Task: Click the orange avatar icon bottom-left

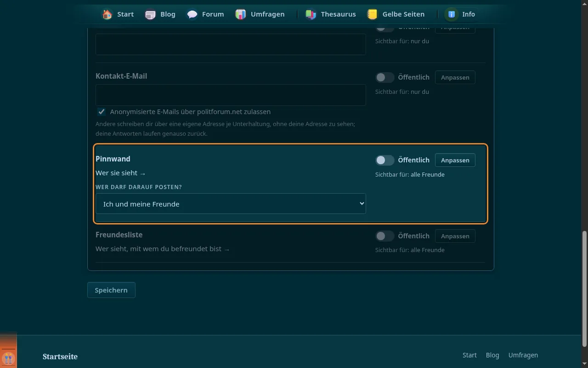Action: [8, 358]
